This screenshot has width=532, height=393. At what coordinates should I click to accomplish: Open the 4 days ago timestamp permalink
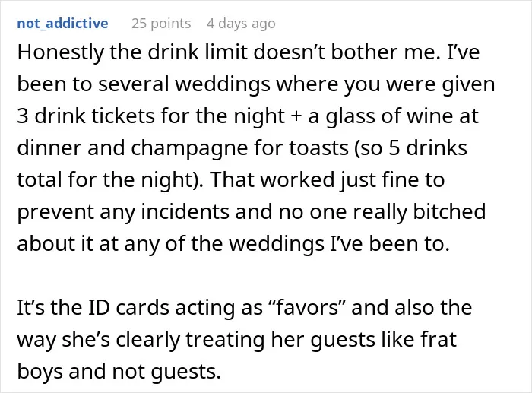(241, 24)
